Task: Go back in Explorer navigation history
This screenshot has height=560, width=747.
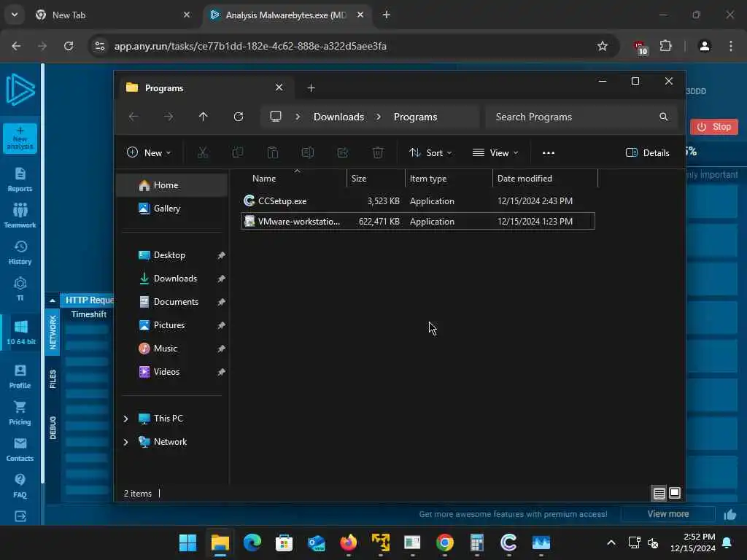Action: tap(133, 117)
